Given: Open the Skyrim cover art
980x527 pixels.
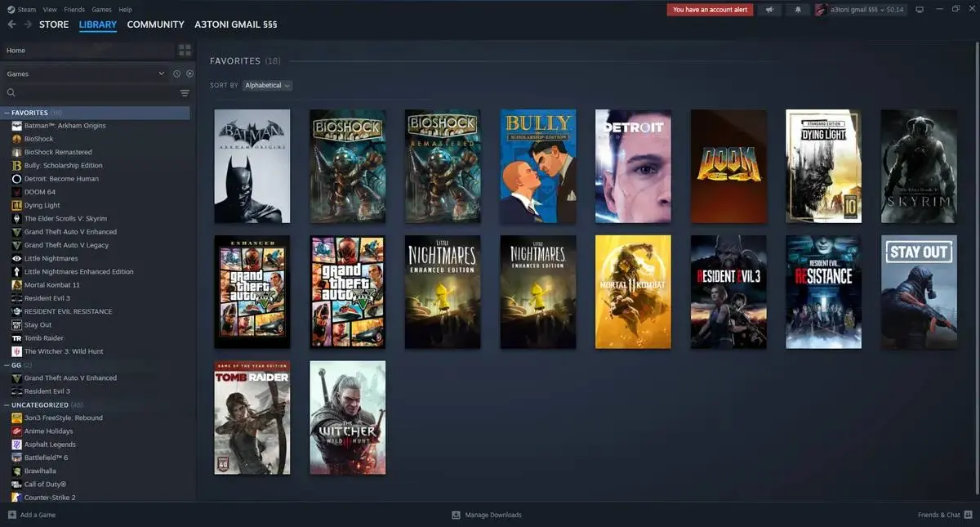Looking at the screenshot, I should (x=919, y=166).
